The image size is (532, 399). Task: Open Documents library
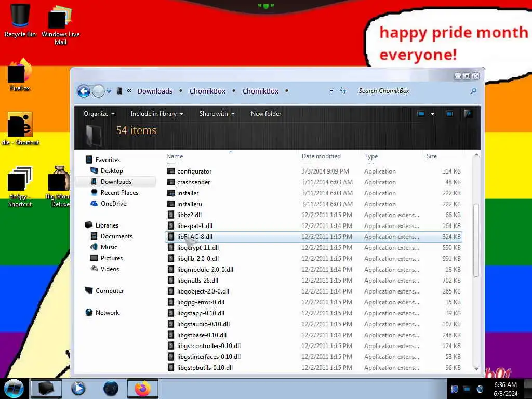tap(116, 236)
